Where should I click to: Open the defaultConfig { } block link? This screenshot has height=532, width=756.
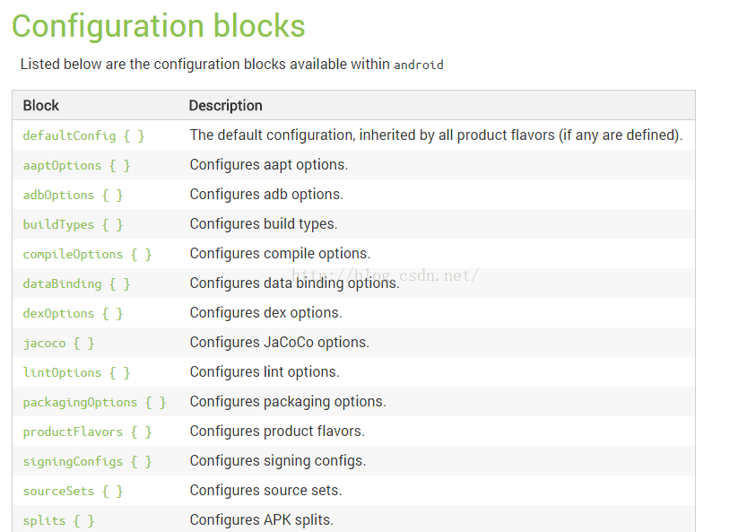[83, 135]
